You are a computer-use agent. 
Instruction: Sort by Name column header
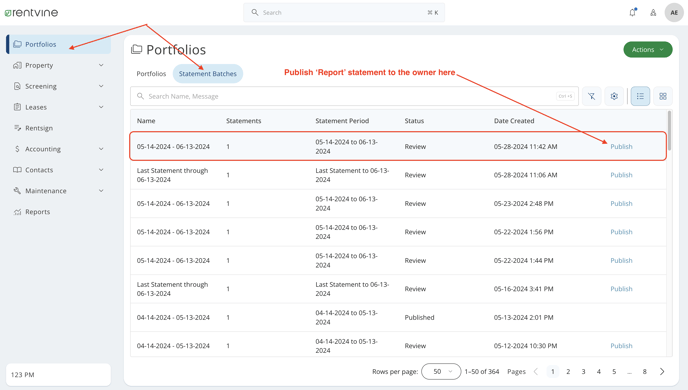click(146, 121)
